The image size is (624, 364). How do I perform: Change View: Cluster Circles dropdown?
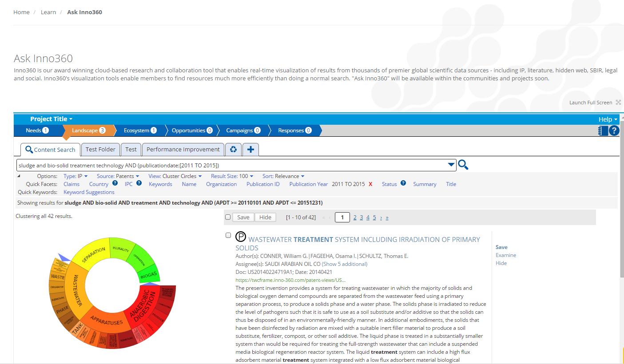coord(175,176)
